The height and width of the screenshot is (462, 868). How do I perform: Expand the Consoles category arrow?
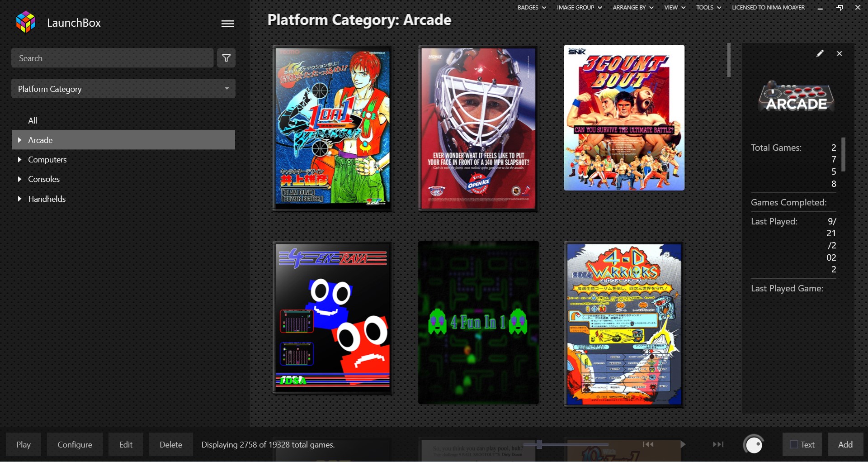click(x=19, y=179)
